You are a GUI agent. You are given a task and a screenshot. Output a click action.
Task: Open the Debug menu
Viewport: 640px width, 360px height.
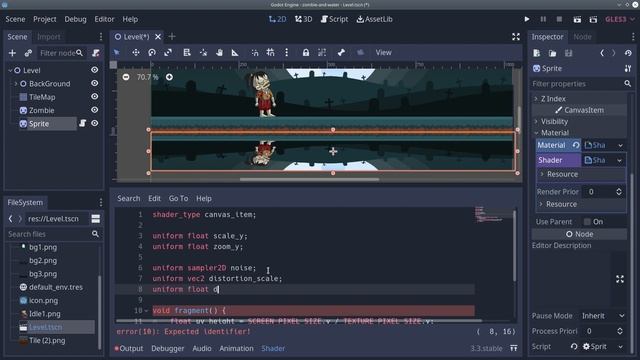click(x=75, y=19)
